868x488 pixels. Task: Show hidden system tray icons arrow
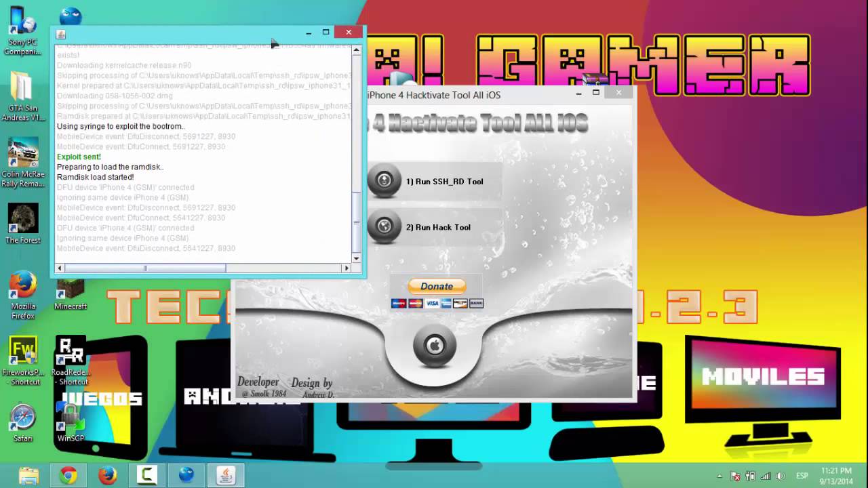(x=719, y=476)
